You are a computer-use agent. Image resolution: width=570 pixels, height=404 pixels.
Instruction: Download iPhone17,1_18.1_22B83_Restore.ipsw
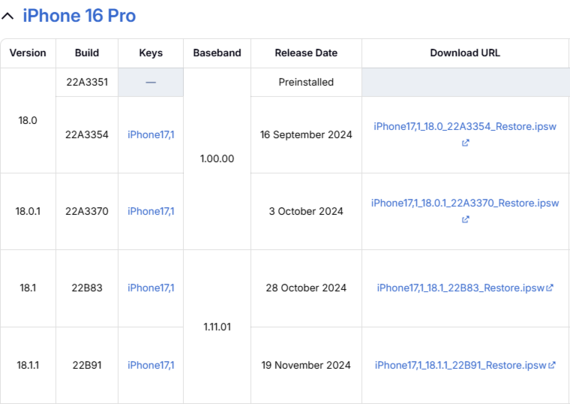461,288
